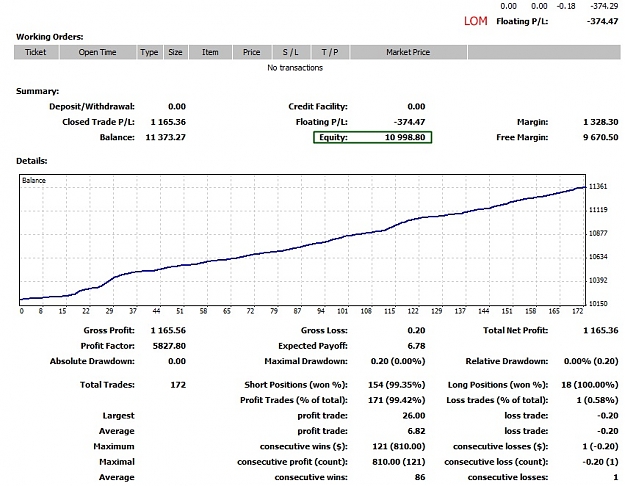Click the Expected Payoff value 6.78
This screenshot has height=486, width=625.
(417, 346)
